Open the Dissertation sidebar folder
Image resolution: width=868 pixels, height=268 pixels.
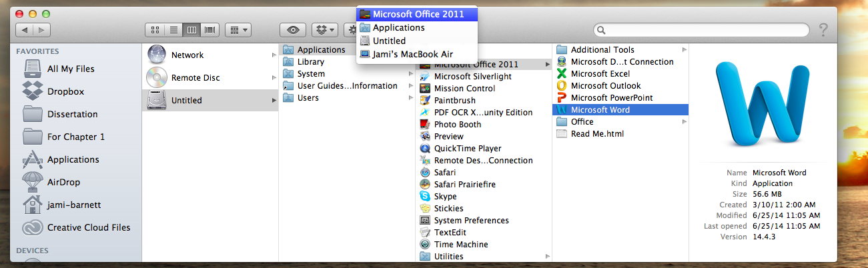click(x=76, y=114)
